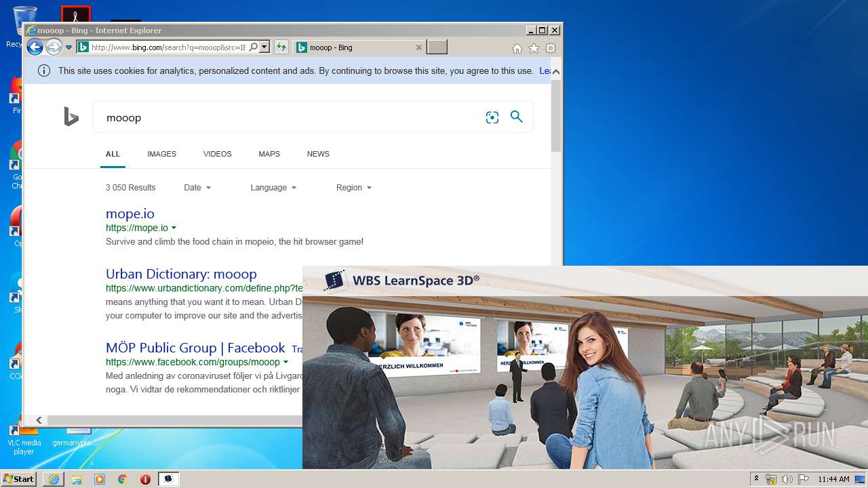Viewport: 868px width, 488px height.
Task: Click the WBS LearnSpace taskbar app button
Action: 168,479
